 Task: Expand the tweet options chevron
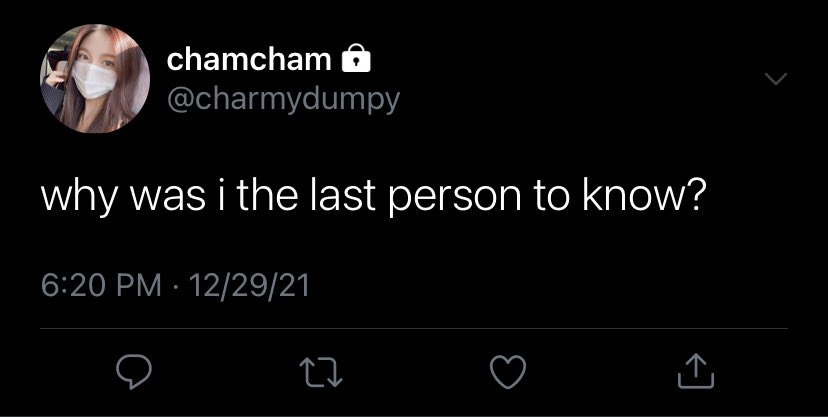(776, 79)
